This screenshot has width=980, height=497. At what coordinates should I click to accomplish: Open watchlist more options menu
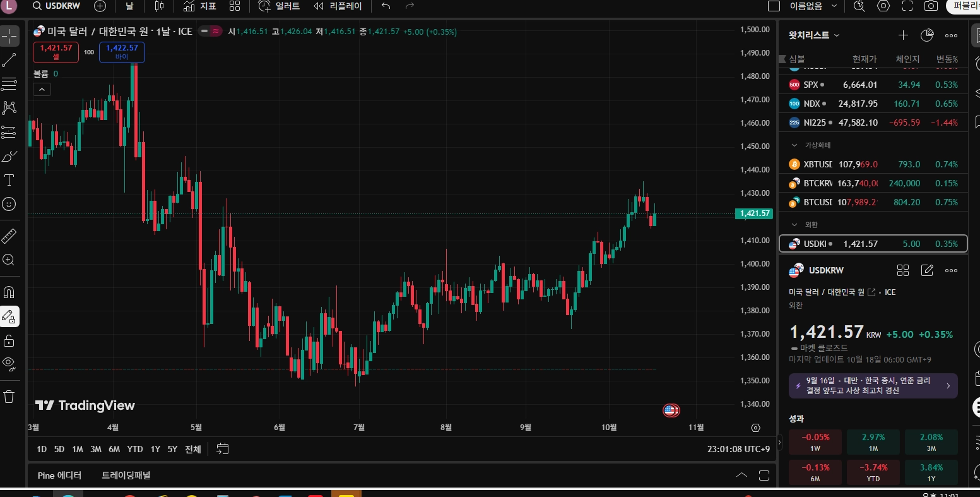951,35
